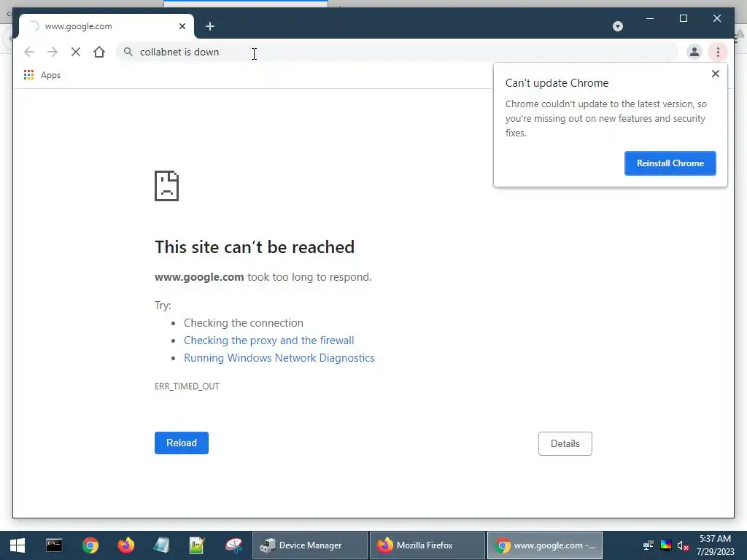Open the green chart taskbar icon

[197, 545]
